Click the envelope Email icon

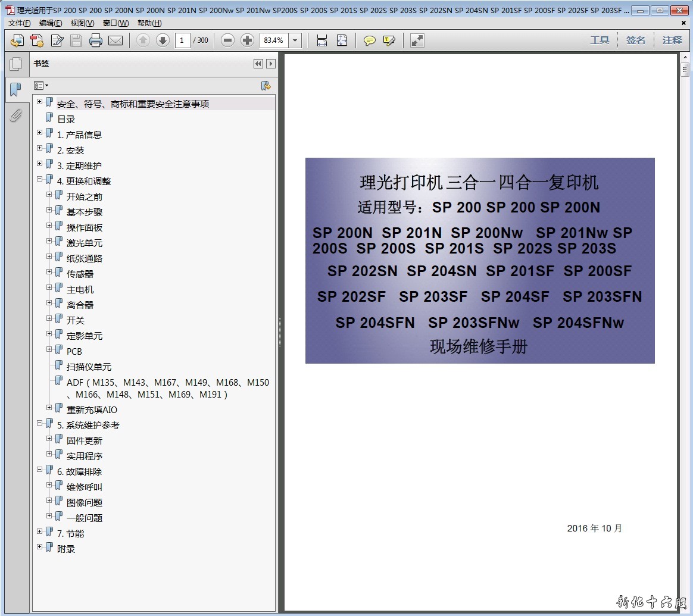coord(115,40)
